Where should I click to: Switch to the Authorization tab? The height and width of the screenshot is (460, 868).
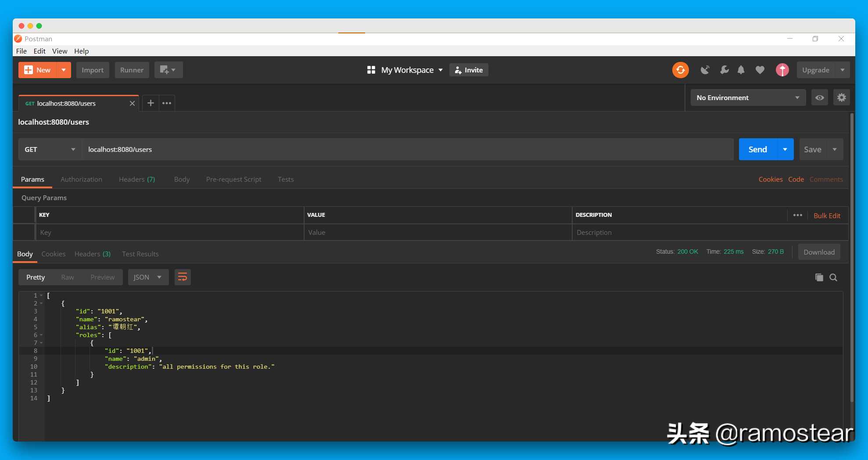(81, 179)
